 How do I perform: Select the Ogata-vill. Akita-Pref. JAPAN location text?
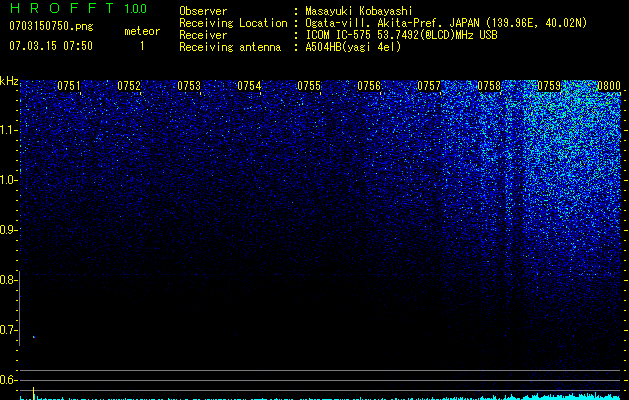446,23
